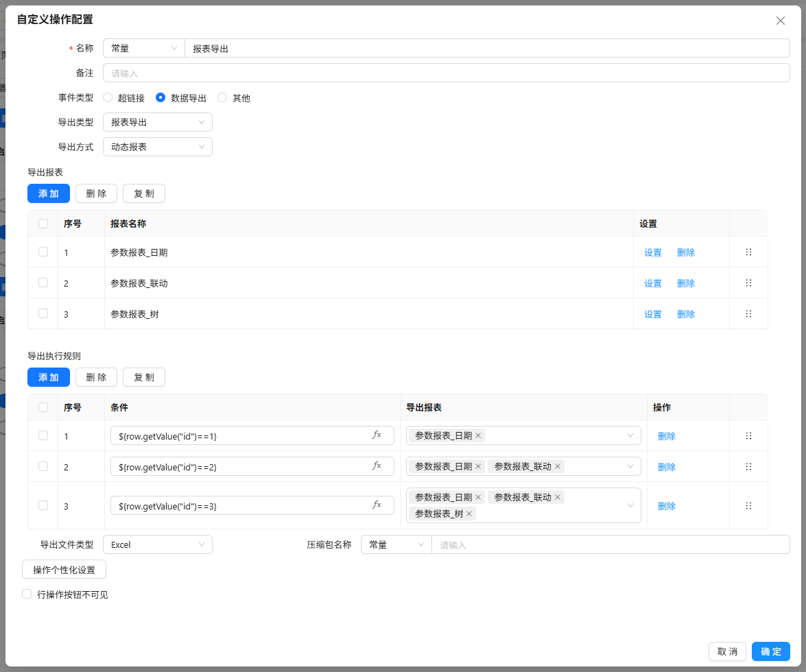This screenshot has width=806, height=672.
Task: Focus the 备注 input field
Action: click(x=446, y=73)
